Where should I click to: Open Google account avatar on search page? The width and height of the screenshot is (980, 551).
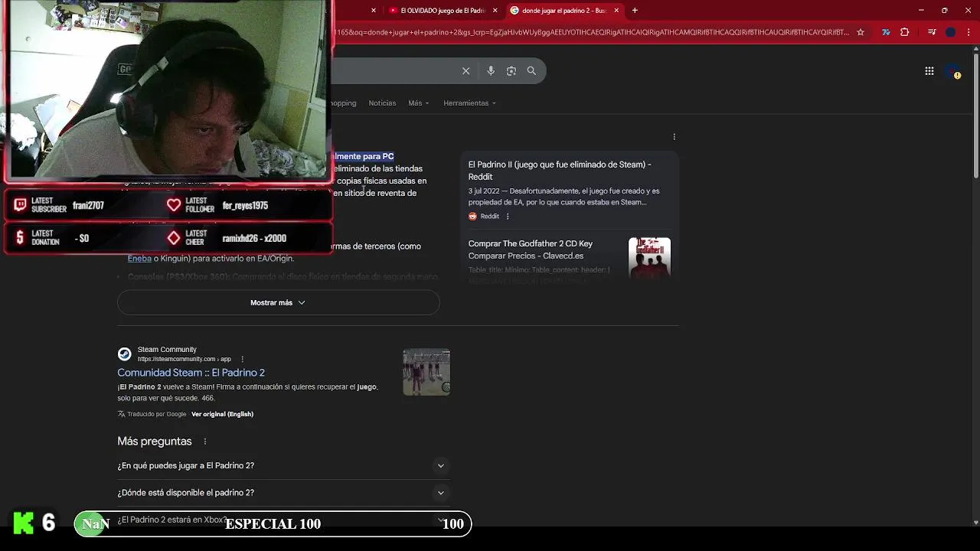pyautogui.click(x=953, y=72)
